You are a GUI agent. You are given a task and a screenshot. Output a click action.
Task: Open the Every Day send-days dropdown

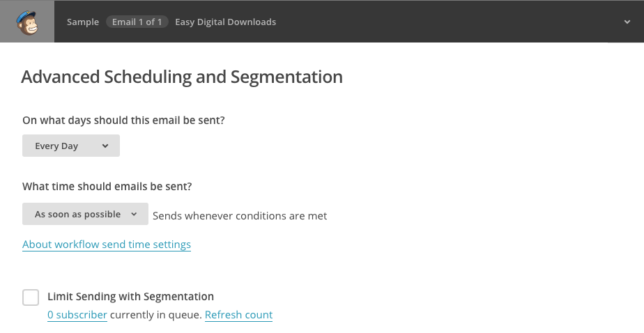71,146
